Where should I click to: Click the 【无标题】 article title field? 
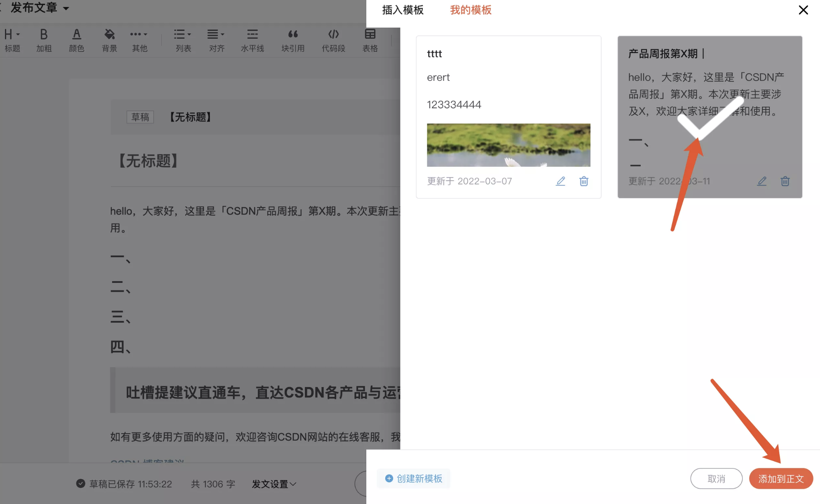click(148, 161)
